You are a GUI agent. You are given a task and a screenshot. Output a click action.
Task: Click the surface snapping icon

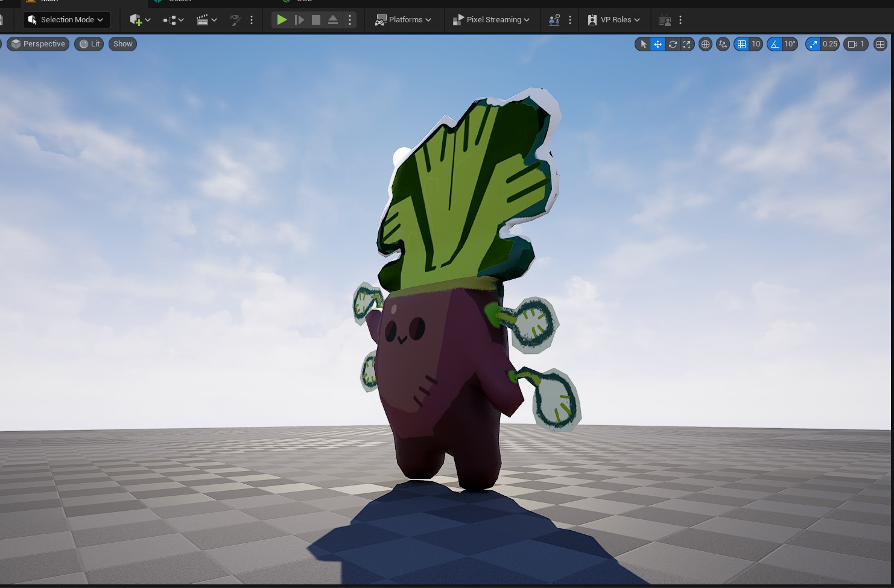tap(723, 44)
